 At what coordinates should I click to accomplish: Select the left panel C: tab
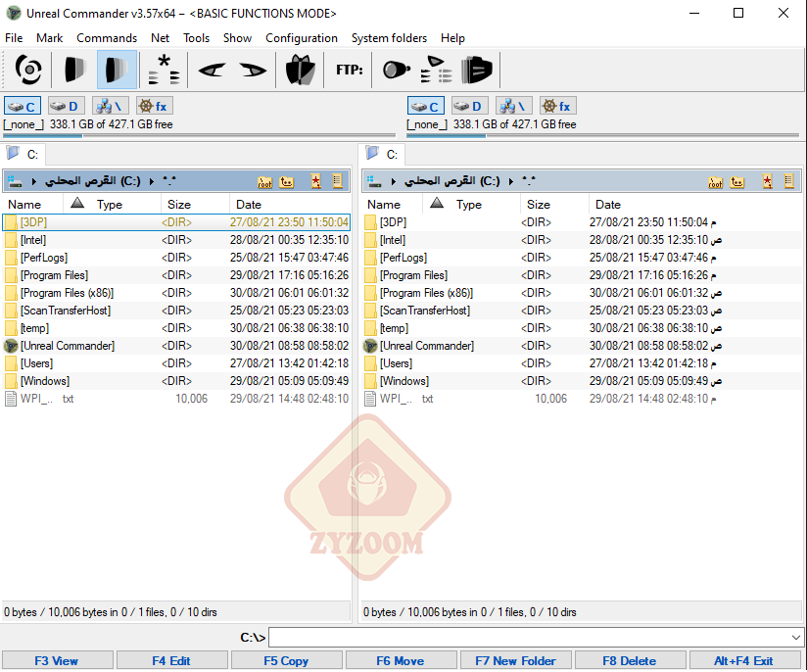[x=24, y=155]
